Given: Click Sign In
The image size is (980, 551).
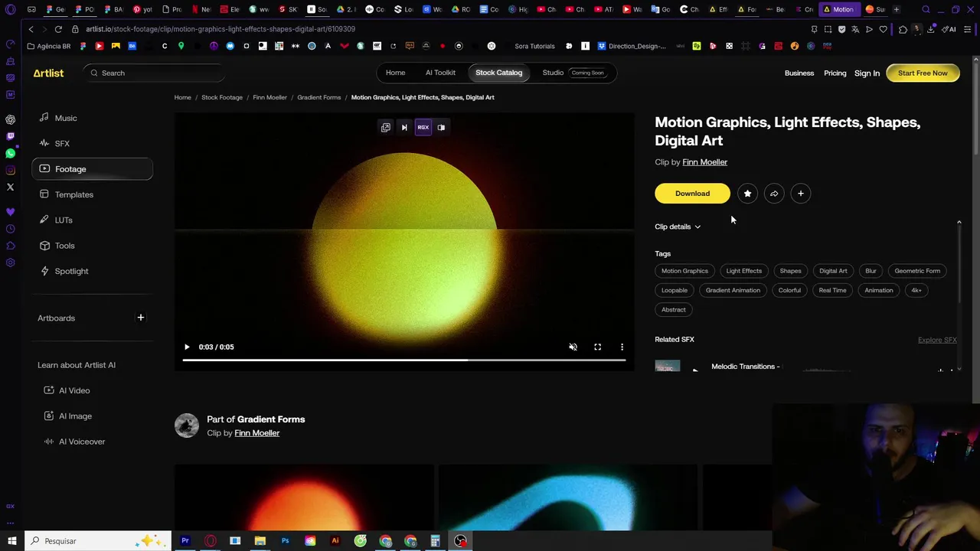Looking at the screenshot, I should point(867,73).
